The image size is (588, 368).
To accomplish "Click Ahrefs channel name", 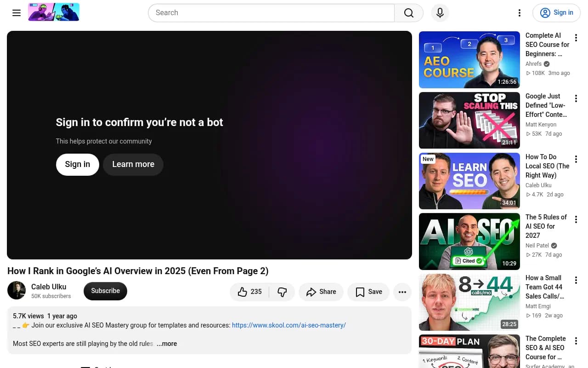I will pyautogui.click(x=533, y=64).
